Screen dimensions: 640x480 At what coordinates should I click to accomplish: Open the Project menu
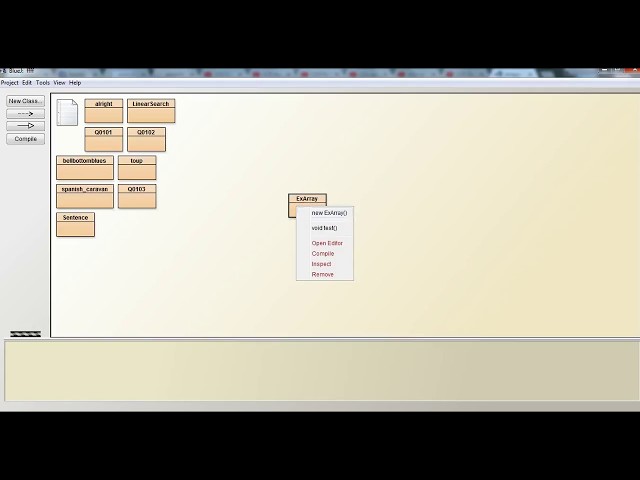point(9,82)
